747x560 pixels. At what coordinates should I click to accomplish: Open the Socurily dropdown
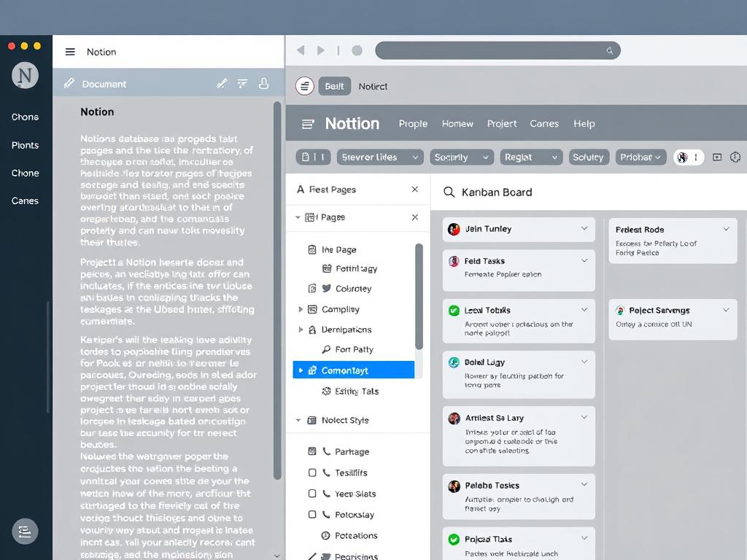462,157
